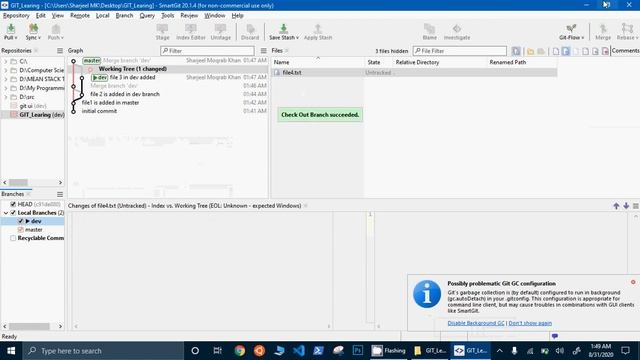This screenshot has width=640, height=360.
Task: Open Visual Studio Code from the taskbar
Action: point(299,351)
